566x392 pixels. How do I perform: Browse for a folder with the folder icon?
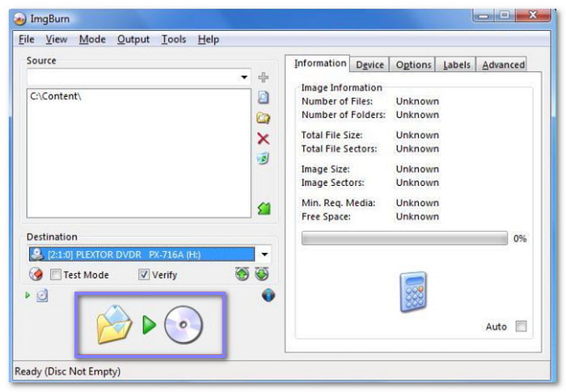(263, 118)
